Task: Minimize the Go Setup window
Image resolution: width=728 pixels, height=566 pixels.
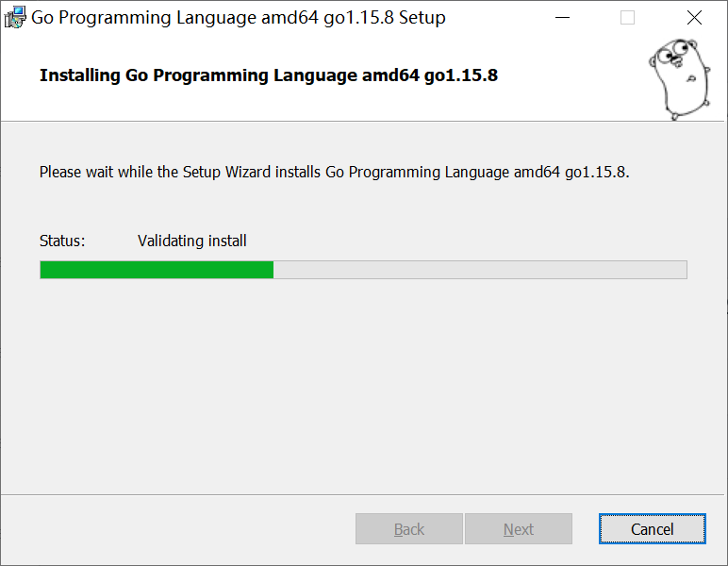Action: pos(562,18)
